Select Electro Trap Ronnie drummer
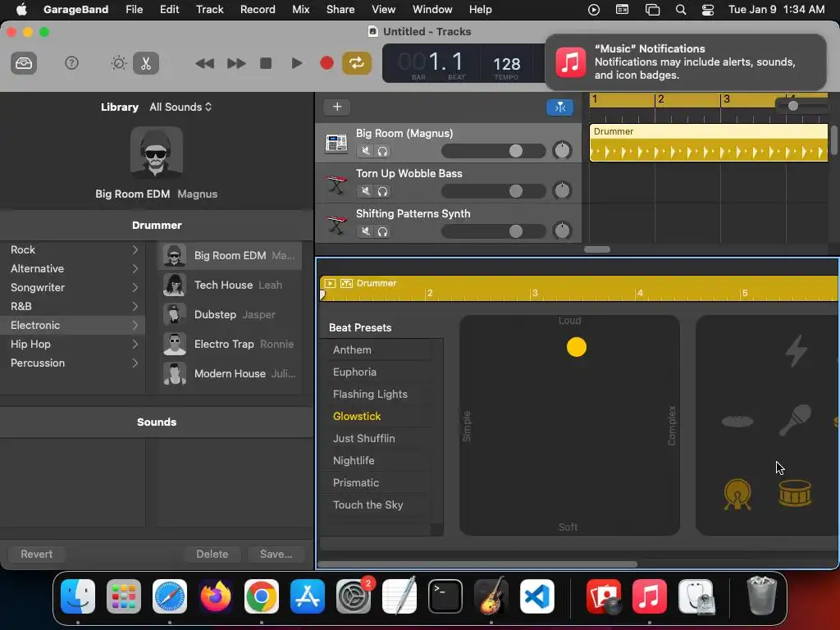840x630 pixels. coord(230,344)
